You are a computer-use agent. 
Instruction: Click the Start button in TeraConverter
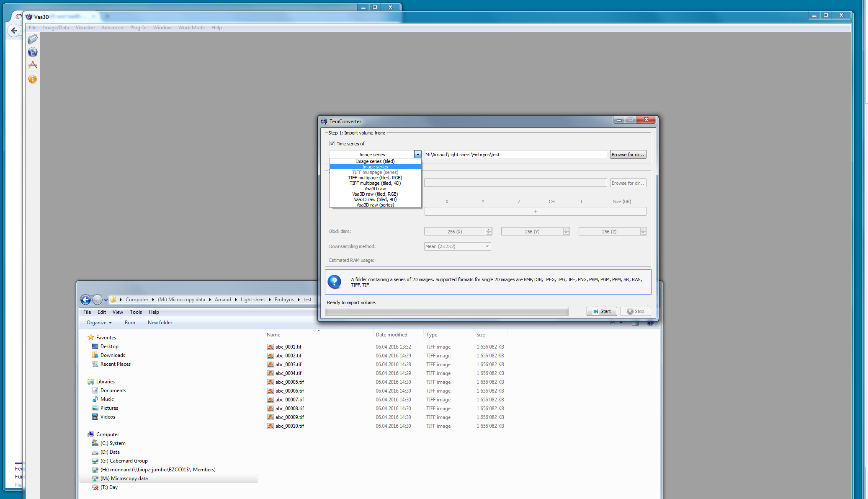point(602,311)
